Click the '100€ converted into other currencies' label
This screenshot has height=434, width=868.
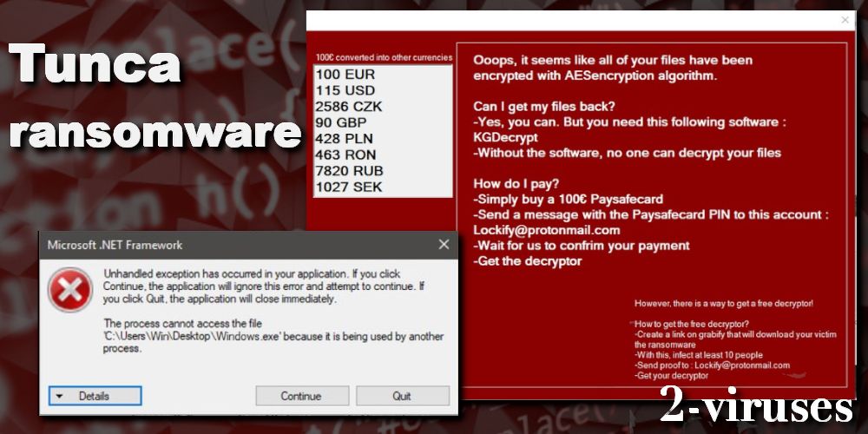tap(384, 57)
